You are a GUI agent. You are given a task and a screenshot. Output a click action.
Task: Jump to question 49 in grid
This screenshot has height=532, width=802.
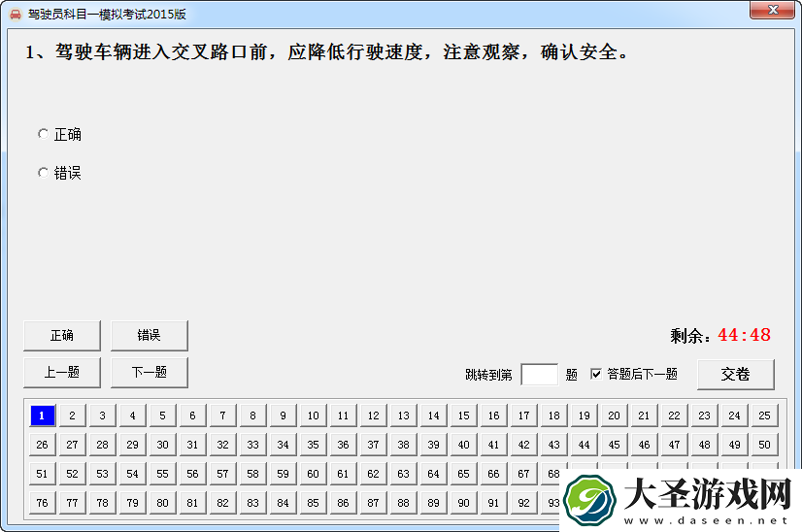[734, 445]
